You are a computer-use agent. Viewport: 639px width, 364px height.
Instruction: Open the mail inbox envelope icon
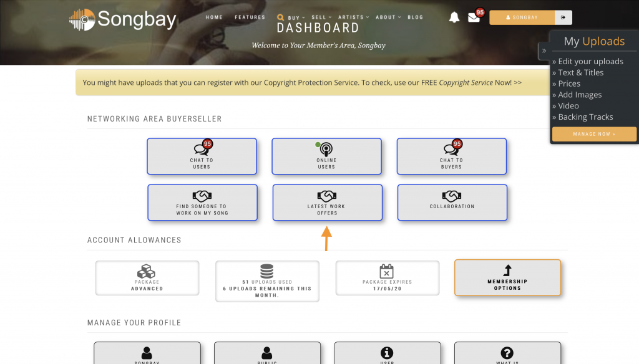pos(474,17)
